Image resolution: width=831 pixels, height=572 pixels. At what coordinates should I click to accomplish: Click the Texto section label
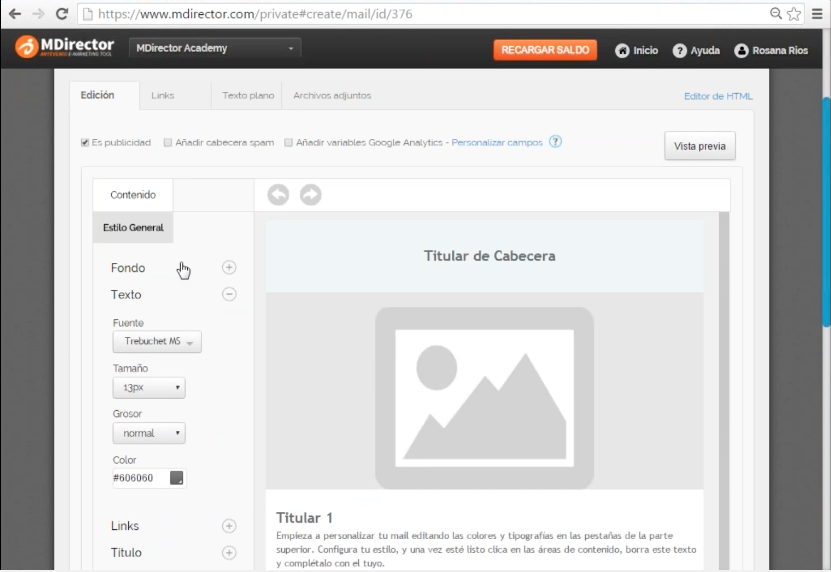(x=126, y=295)
